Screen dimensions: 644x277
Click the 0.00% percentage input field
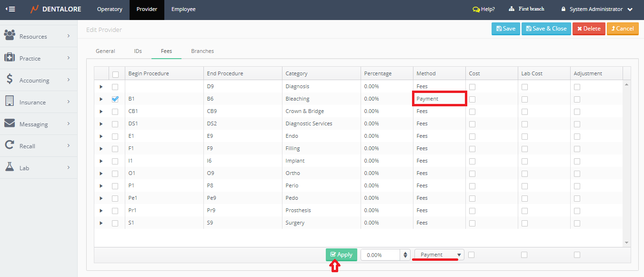[x=381, y=255]
